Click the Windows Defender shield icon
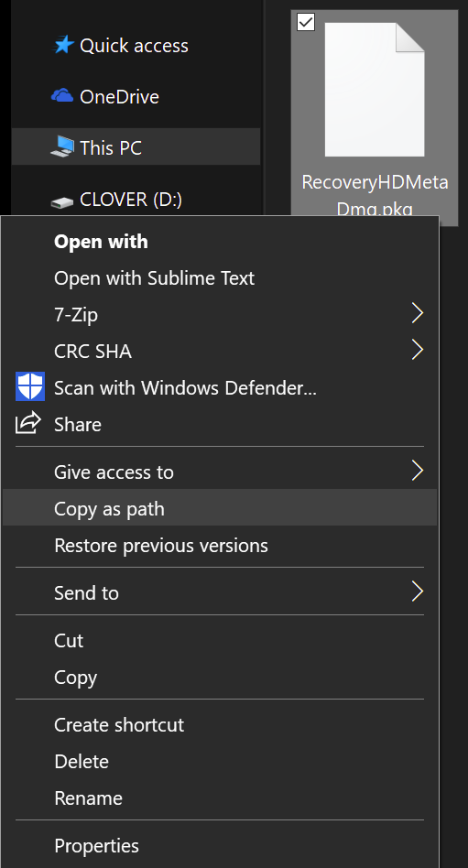Image resolution: width=468 pixels, height=868 pixels. tap(30, 387)
